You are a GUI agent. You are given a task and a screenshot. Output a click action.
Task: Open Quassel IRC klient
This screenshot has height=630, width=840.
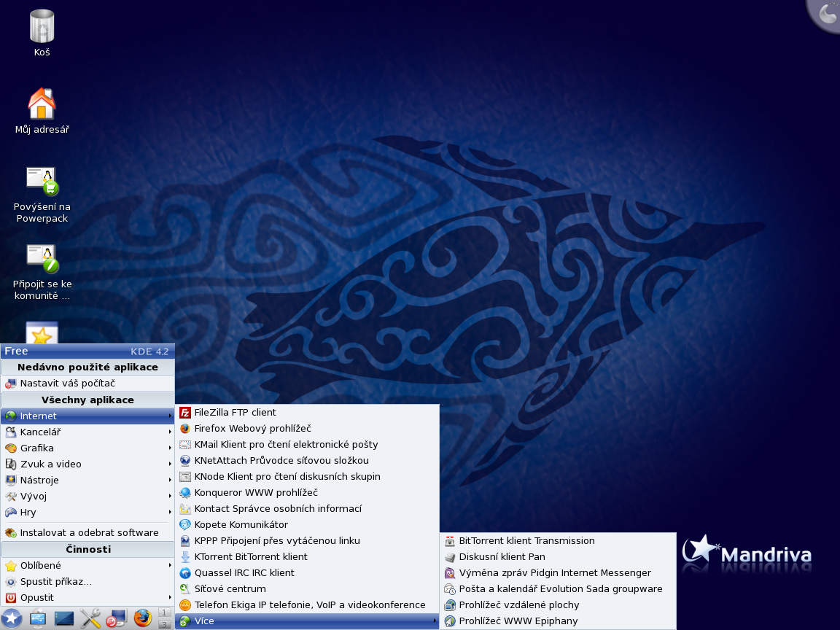click(x=308, y=573)
